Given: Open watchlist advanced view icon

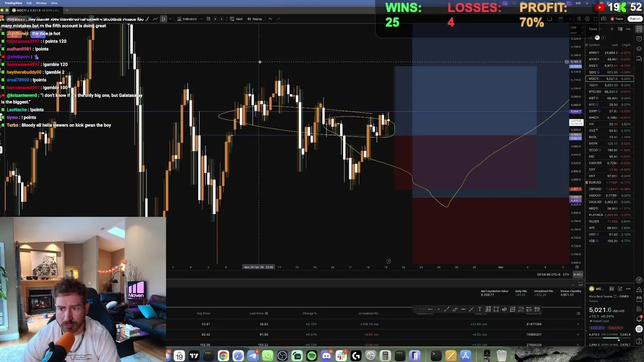Looking at the screenshot, I should tap(620, 29).
